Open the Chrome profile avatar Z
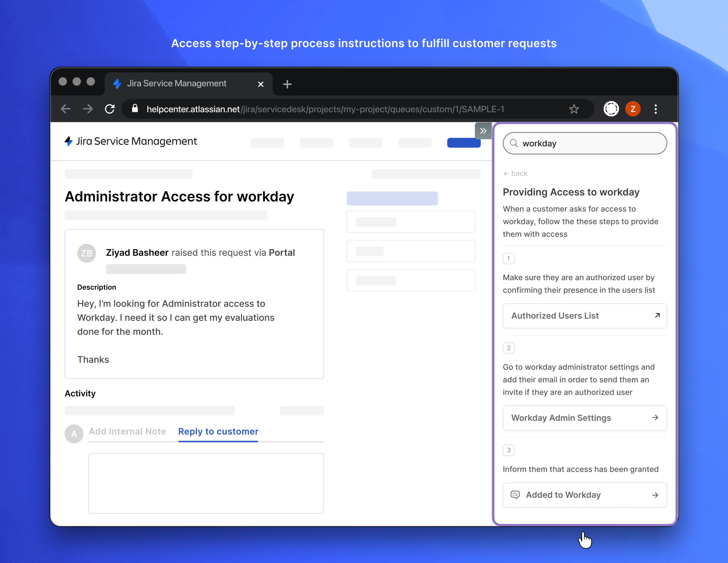The height and width of the screenshot is (563, 728). (633, 109)
